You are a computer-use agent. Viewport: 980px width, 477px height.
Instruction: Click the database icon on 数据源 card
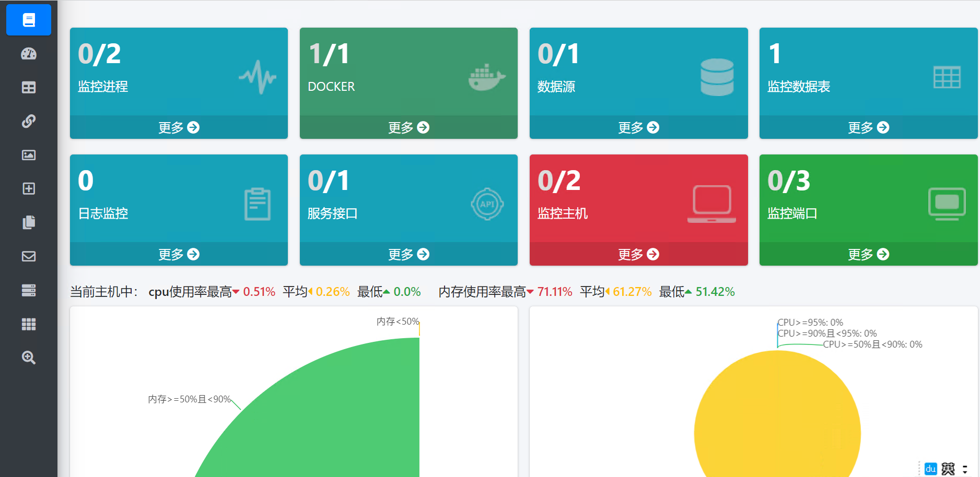717,77
